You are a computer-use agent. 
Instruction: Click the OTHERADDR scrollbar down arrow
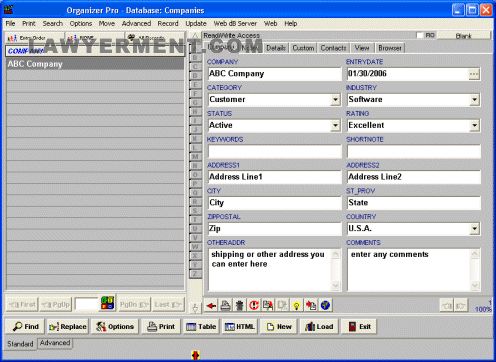[335, 285]
